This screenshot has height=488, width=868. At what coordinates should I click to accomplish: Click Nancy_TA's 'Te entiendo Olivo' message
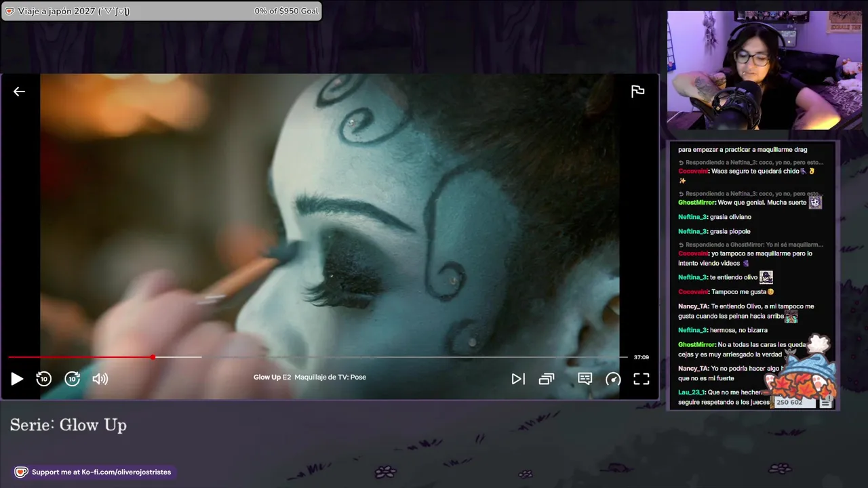(x=746, y=311)
